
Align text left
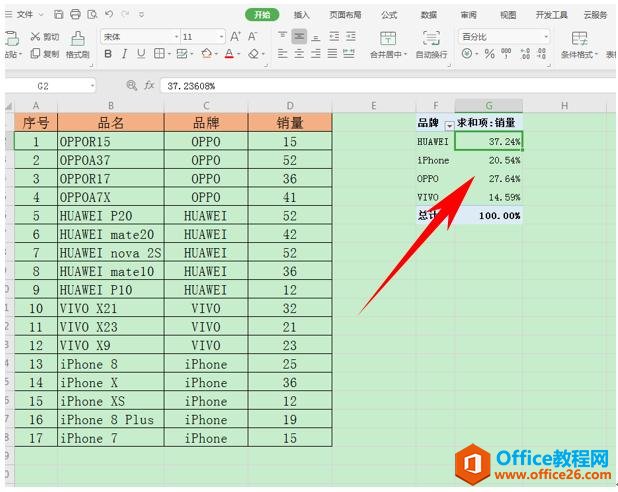coord(282,54)
